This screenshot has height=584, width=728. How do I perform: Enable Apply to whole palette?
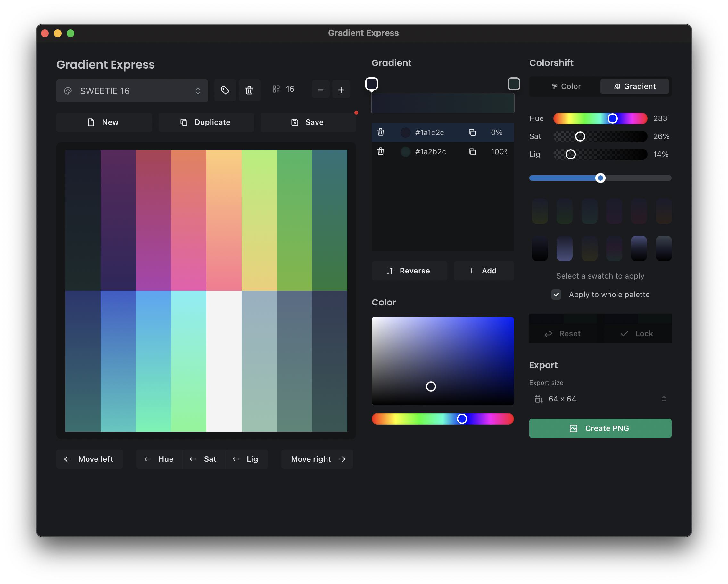click(x=556, y=294)
